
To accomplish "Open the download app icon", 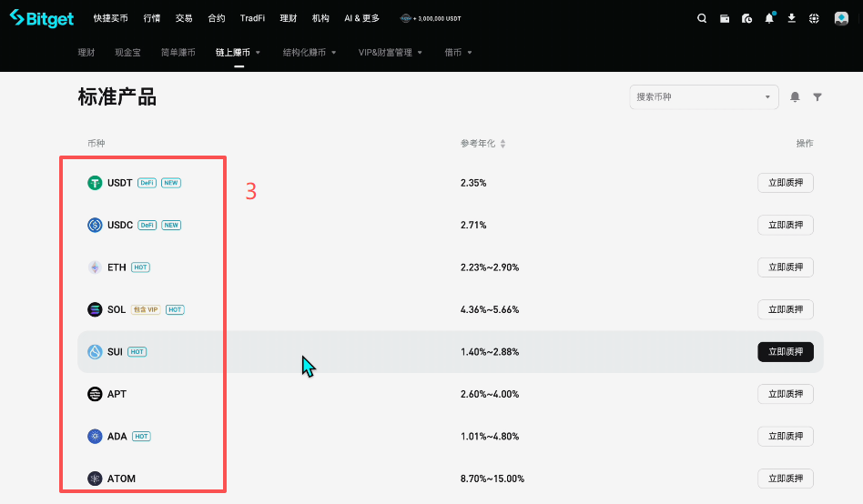I will [x=791, y=18].
